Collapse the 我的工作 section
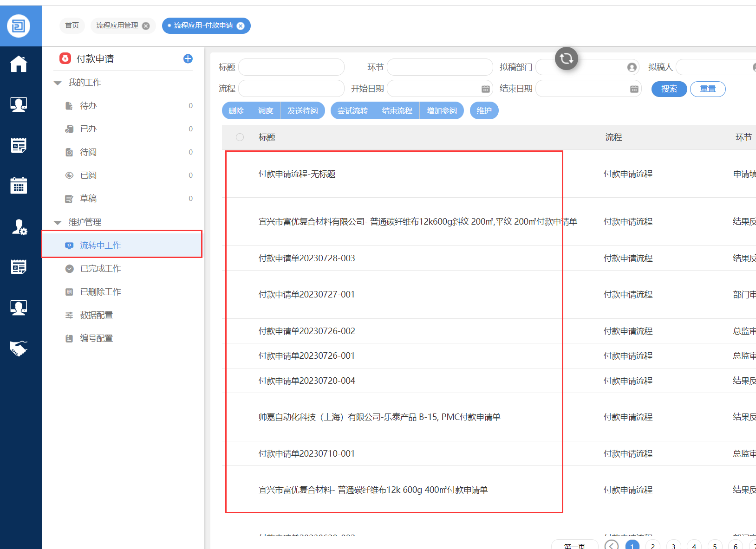Image resolution: width=756 pixels, height=549 pixels. pos(58,83)
